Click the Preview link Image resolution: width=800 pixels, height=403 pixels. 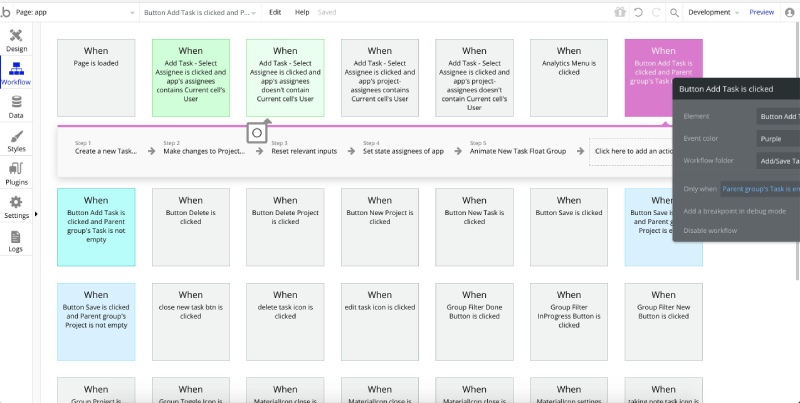point(761,12)
